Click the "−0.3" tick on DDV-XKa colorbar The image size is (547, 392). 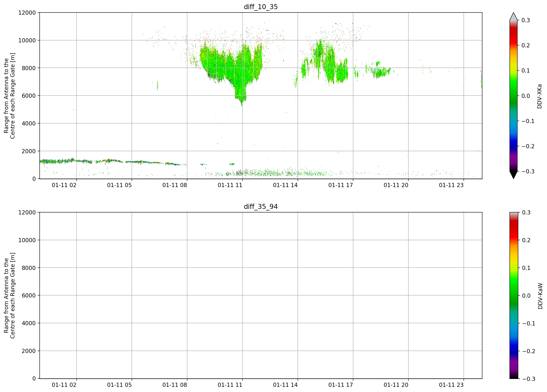(x=528, y=172)
